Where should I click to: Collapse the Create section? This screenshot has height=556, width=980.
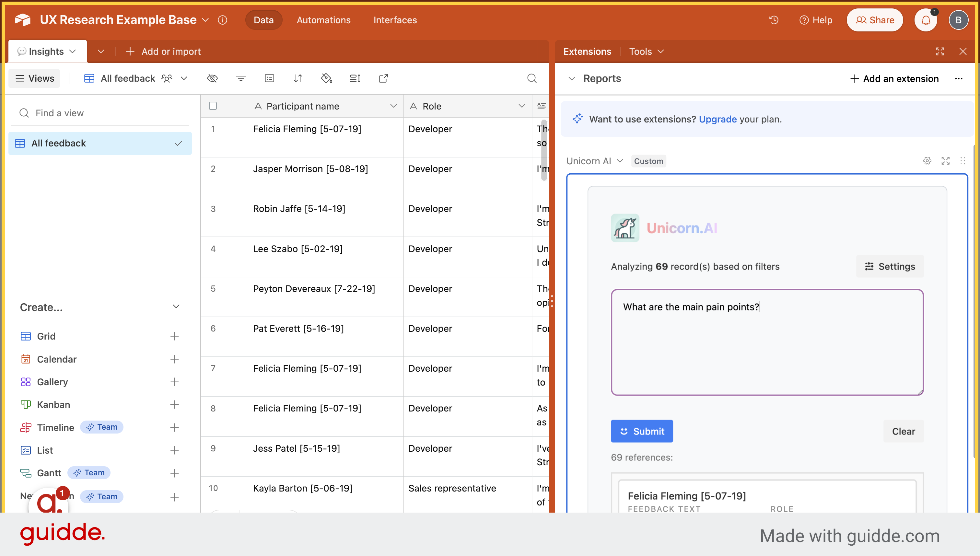pos(176,307)
